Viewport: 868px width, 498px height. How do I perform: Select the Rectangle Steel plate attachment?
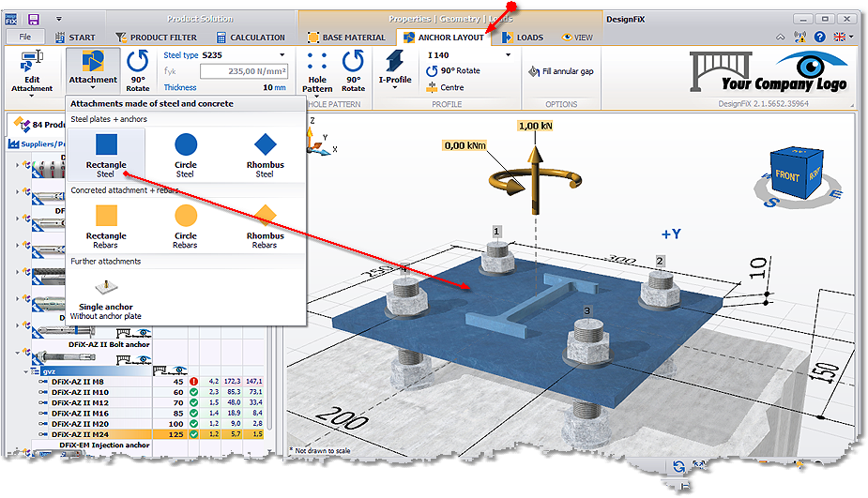tap(106, 155)
